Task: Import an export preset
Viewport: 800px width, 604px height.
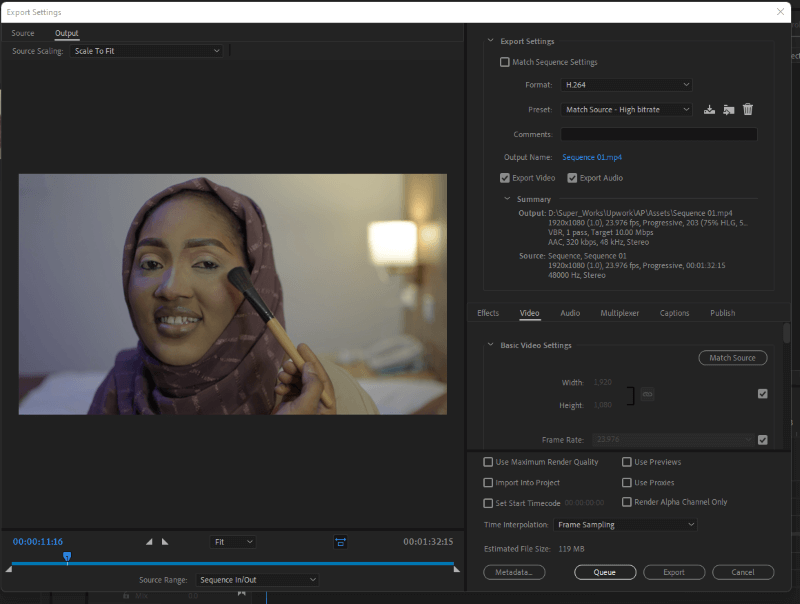Action: [x=729, y=110]
